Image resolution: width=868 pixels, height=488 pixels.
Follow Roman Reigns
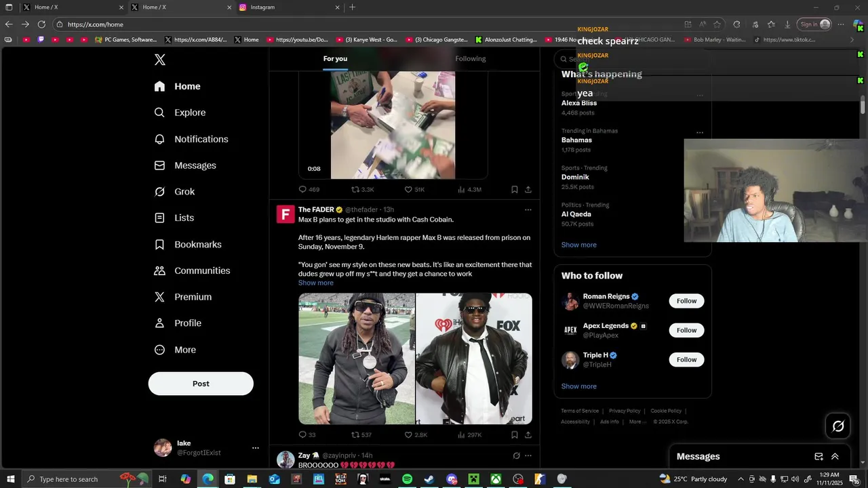tap(686, 301)
